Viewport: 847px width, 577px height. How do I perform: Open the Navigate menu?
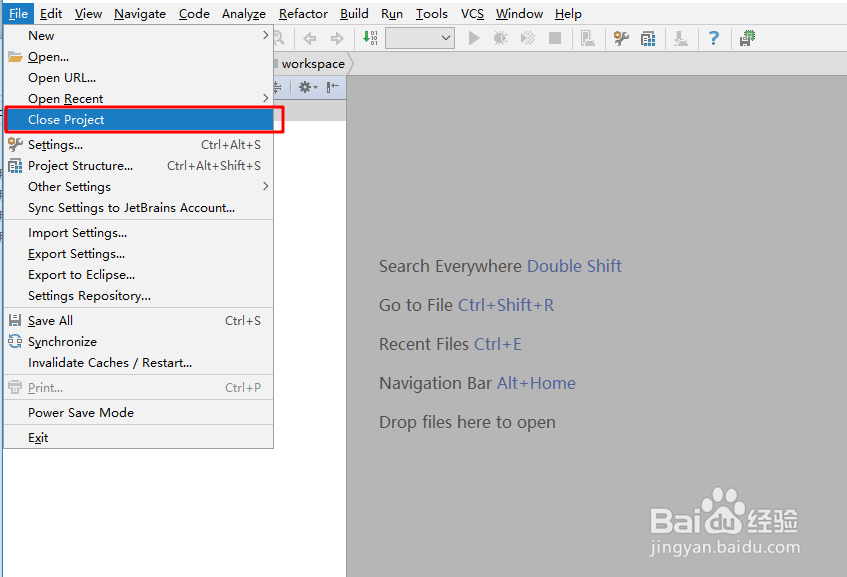(x=140, y=14)
